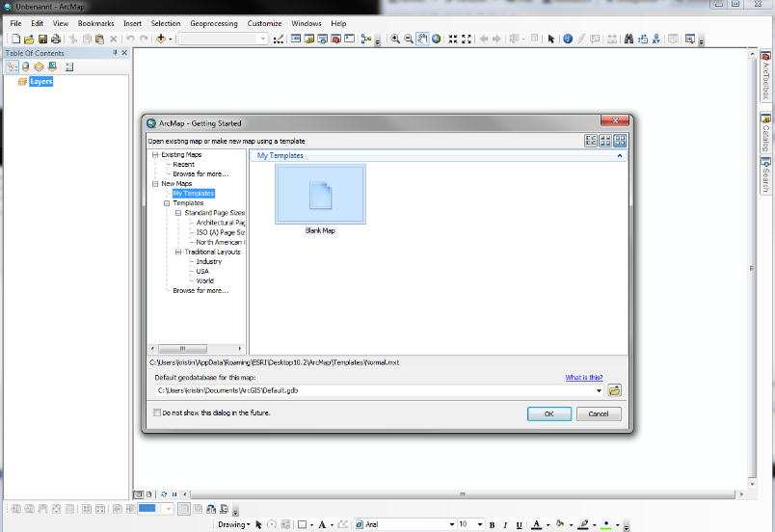Open Table Of Contents Options icon
The width and height of the screenshot is (775, 532).
coord(69,66)
